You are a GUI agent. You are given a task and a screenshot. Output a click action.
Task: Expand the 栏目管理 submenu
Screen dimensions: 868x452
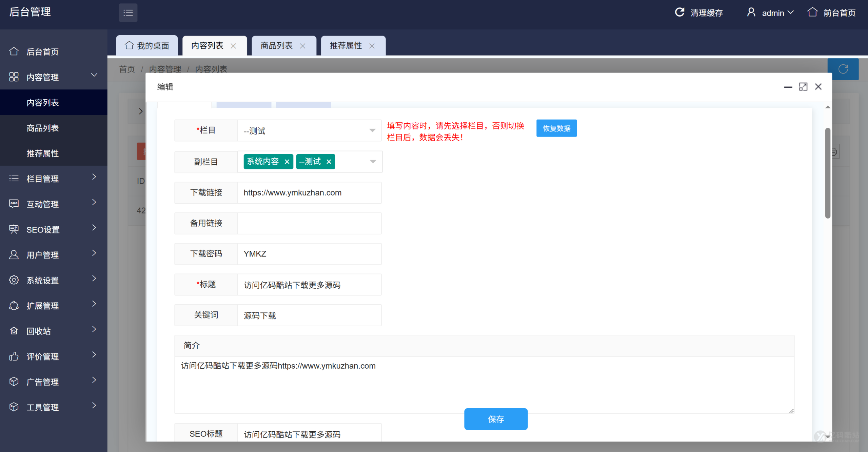click(43, 179)
